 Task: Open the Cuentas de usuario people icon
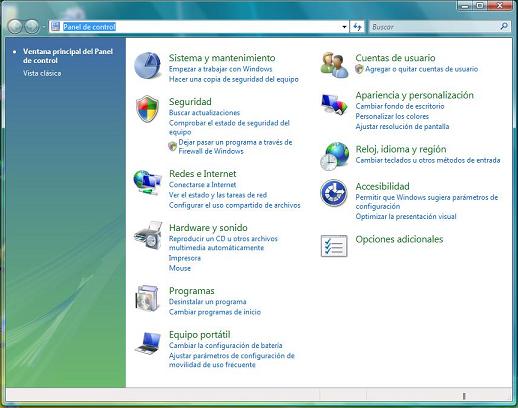334,65
